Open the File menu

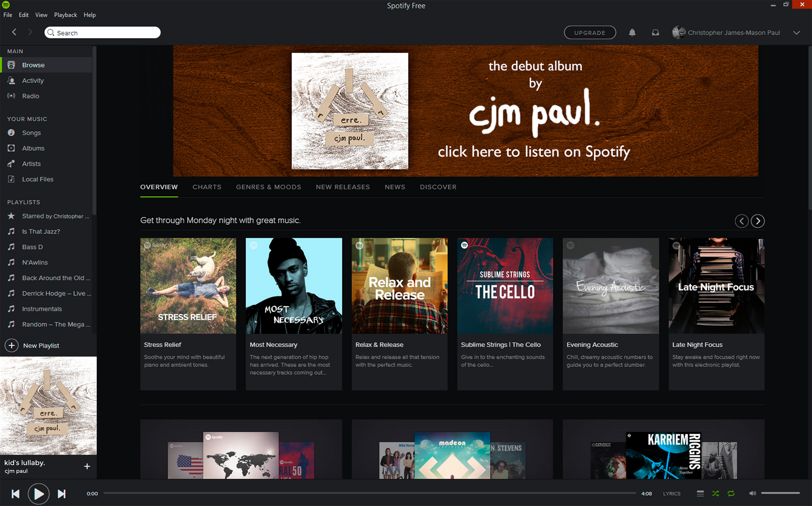[x=8, y=15]
